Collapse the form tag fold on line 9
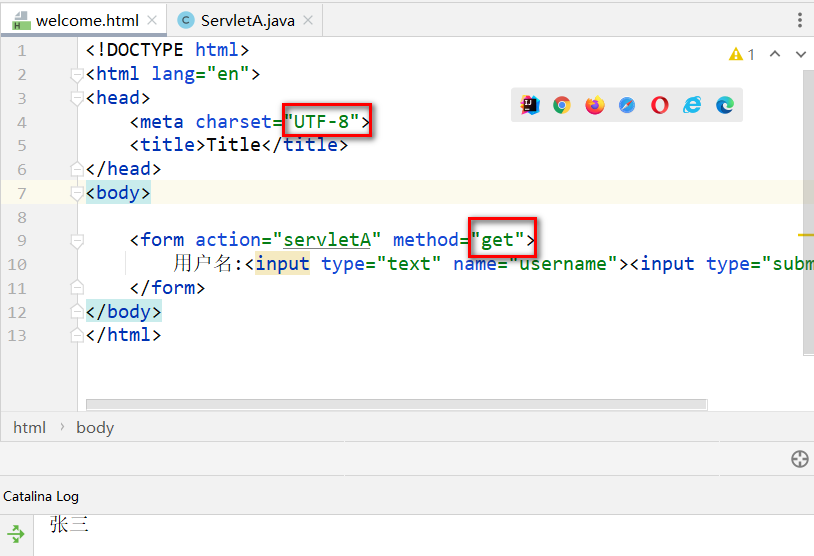The image size is (814, 556). (x=77, y=240)
